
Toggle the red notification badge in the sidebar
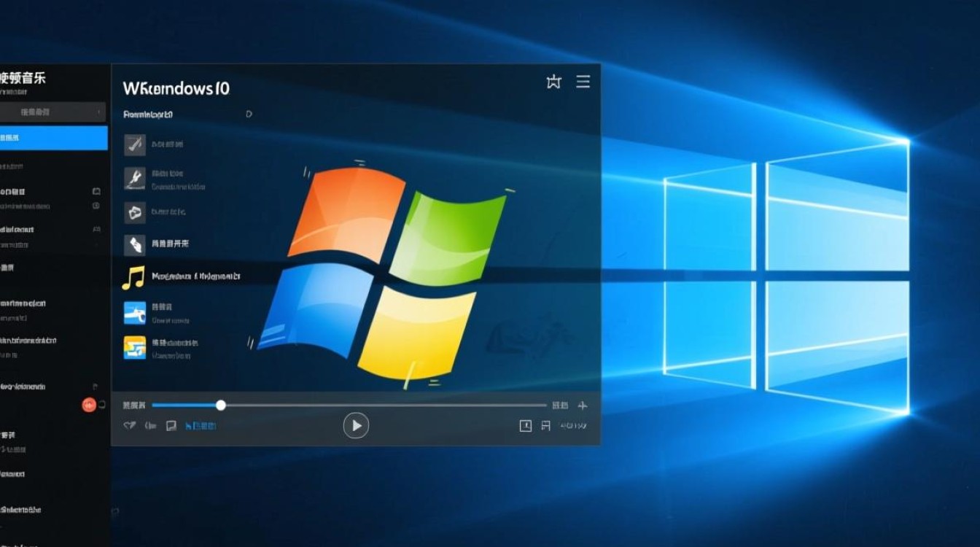pyautogui.click(x=90, y=405)
